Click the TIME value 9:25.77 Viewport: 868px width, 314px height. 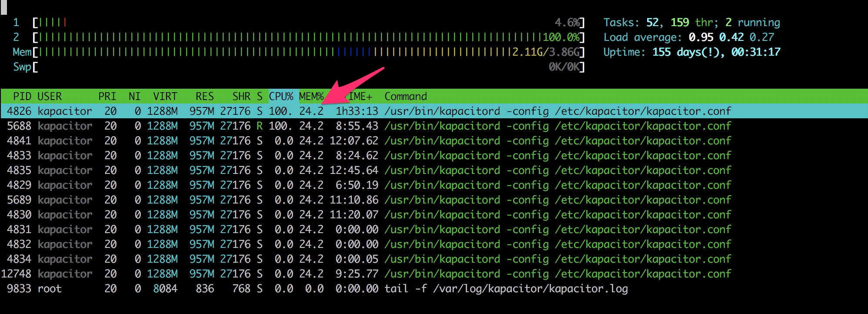(x=357, y=274)
